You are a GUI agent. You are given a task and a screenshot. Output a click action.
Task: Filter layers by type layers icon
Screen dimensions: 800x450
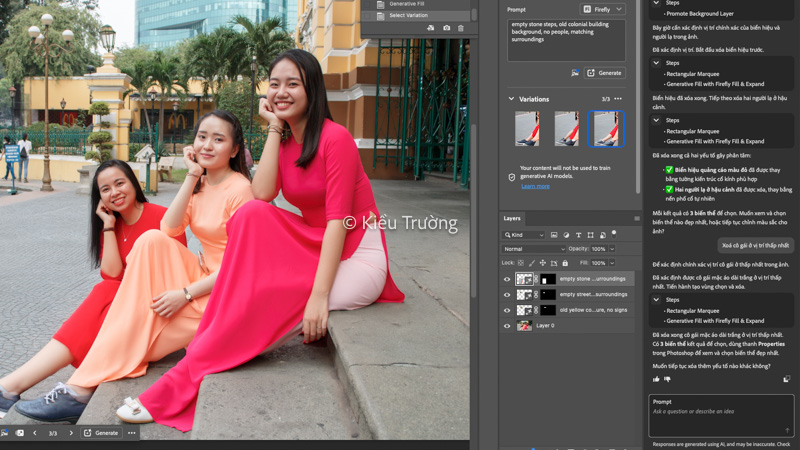578,235
